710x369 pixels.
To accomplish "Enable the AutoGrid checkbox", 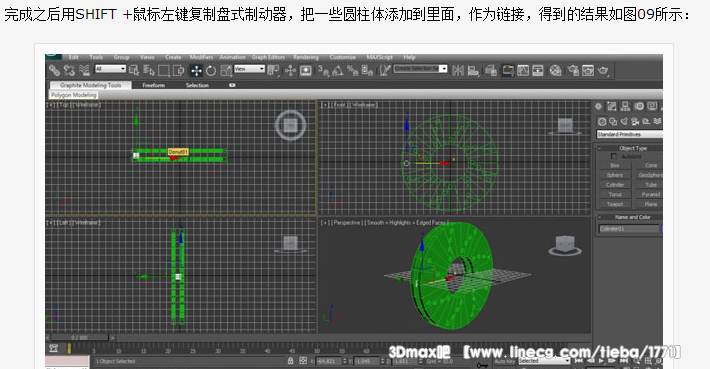I will click(x=614, y=156).
